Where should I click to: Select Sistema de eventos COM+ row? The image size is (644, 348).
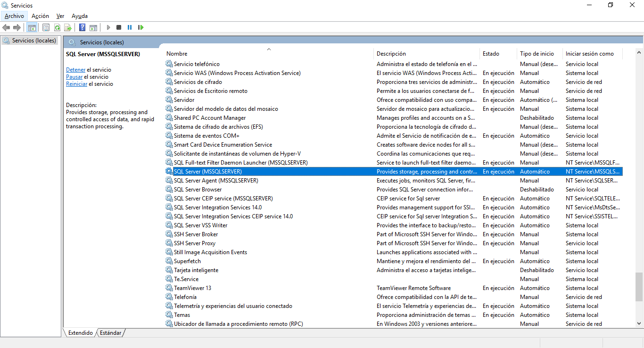393,136
